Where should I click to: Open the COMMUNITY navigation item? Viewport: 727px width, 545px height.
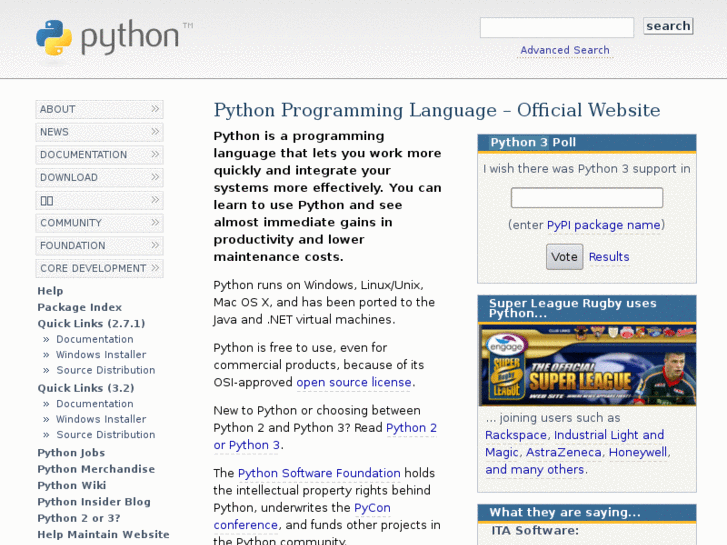pyautogui.click(x=99, y=223)
